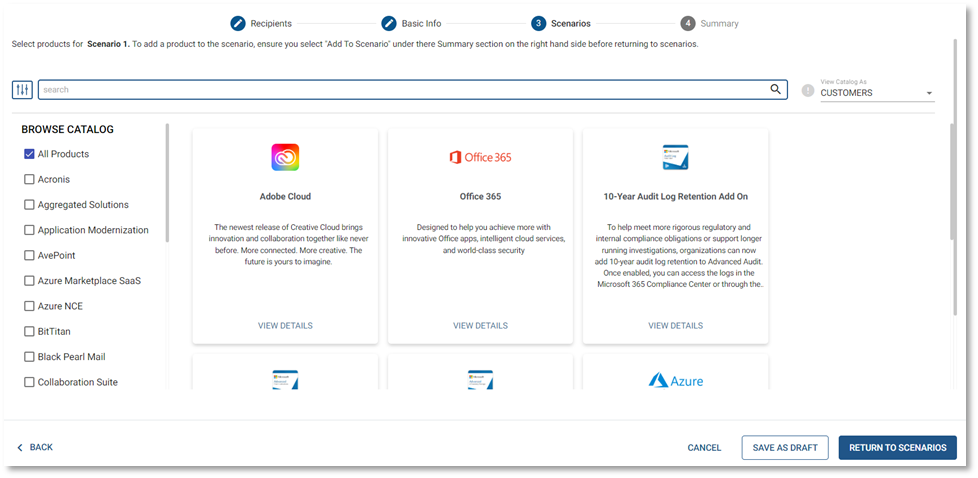Click the Browse Catalog list scrollbar
The image size is (978, 478).
point(167,183)
